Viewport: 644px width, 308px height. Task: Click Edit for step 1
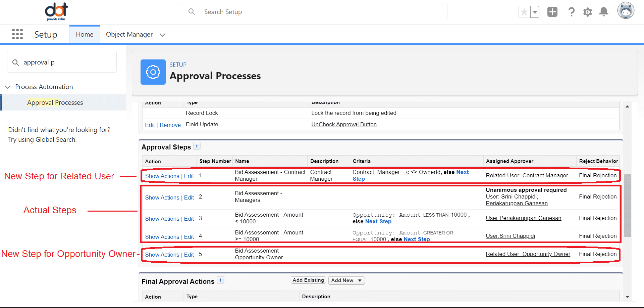(x=189, y=176)
